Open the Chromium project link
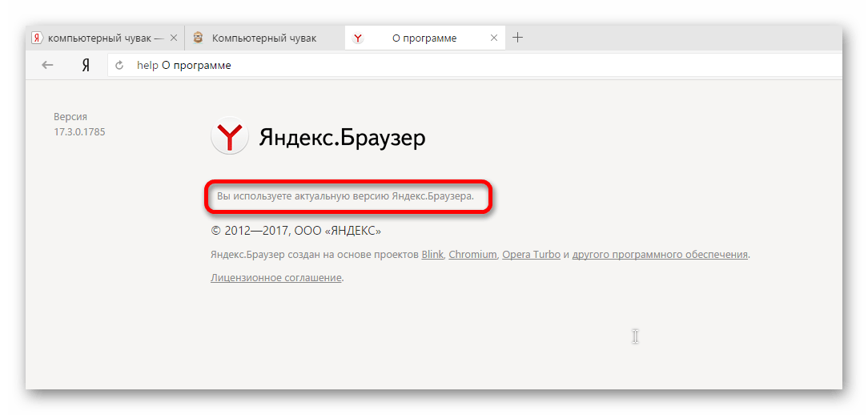 tap(472, 255)
